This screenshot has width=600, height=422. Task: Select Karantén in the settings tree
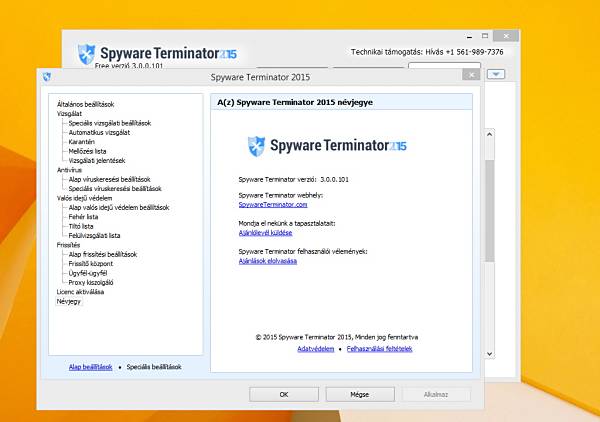pos(82,142)
